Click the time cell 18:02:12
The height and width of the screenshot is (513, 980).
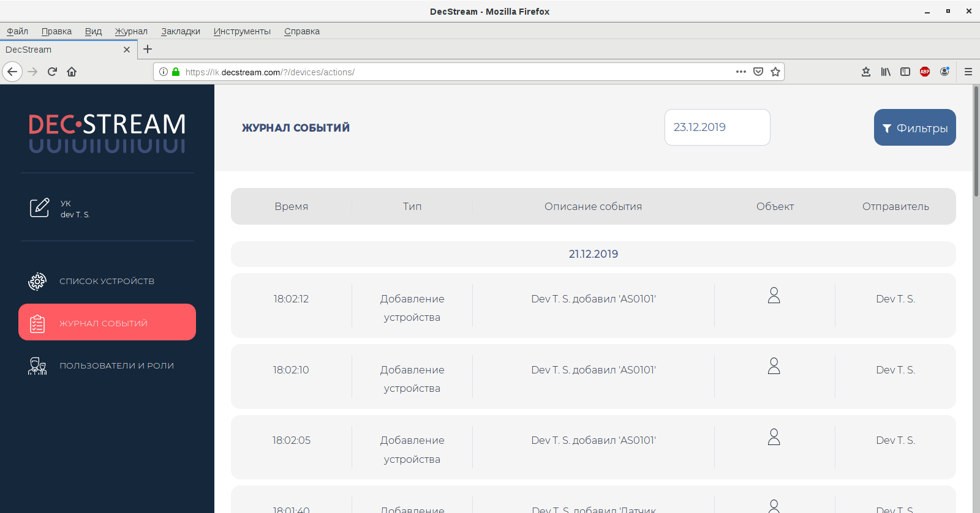tap(291, 299)
